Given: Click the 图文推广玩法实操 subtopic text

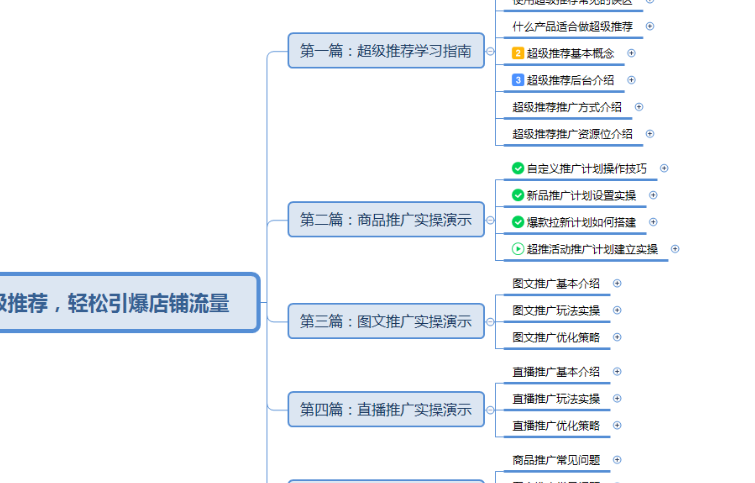Looking at the screenshot, I should [556, 311].
